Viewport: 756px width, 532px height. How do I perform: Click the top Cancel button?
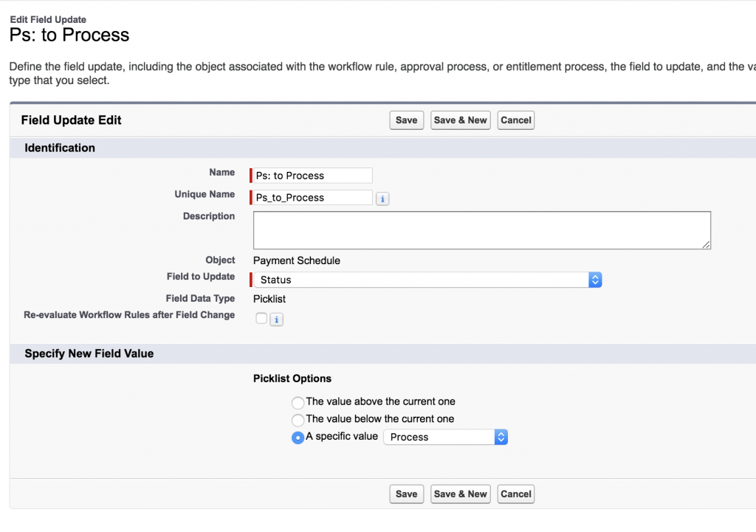(515, 120)
